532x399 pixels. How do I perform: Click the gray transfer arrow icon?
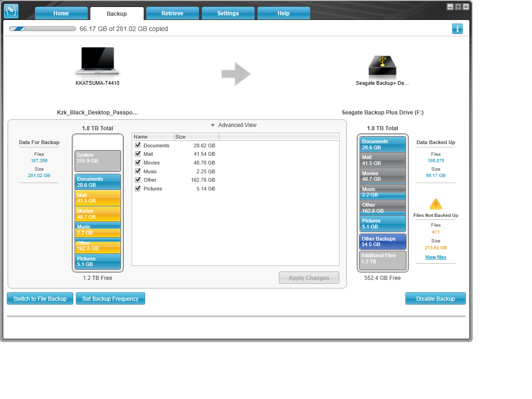[236, 74]
